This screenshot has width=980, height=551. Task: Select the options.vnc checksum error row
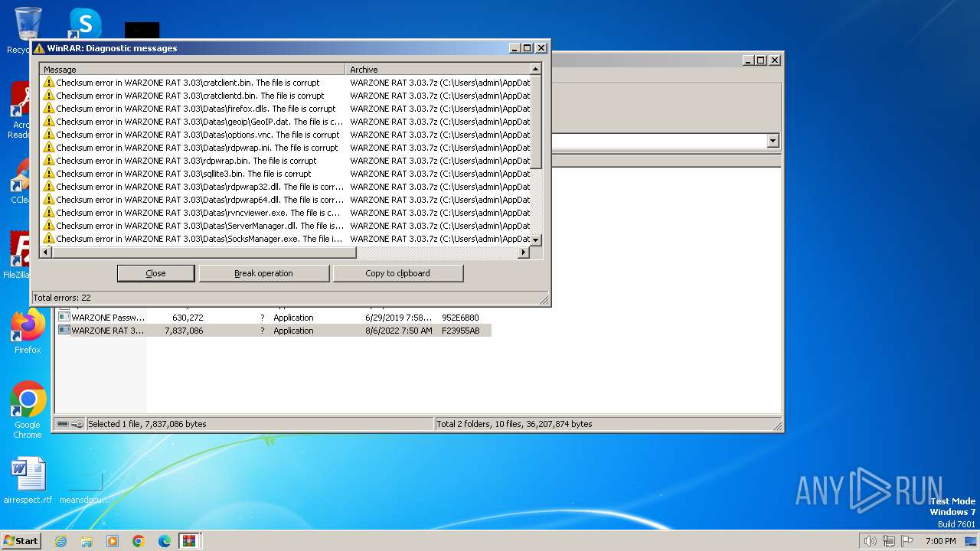click(285, 135)
